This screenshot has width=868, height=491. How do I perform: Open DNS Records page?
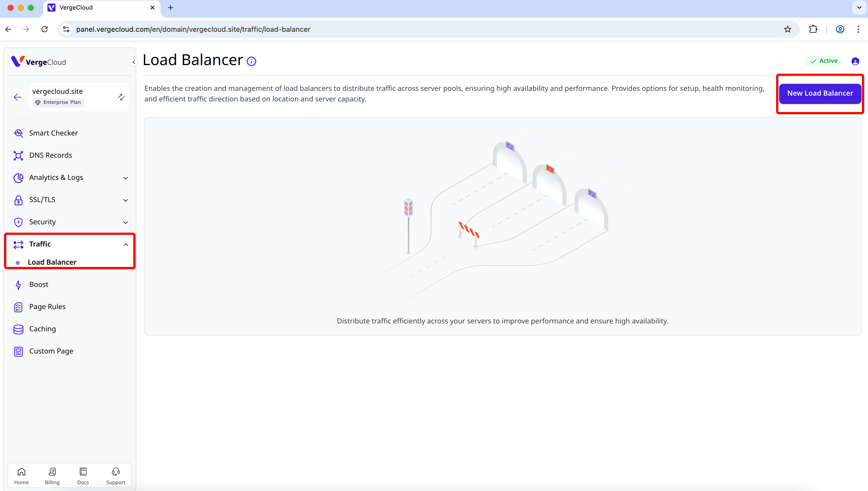(x=50, y=155)
